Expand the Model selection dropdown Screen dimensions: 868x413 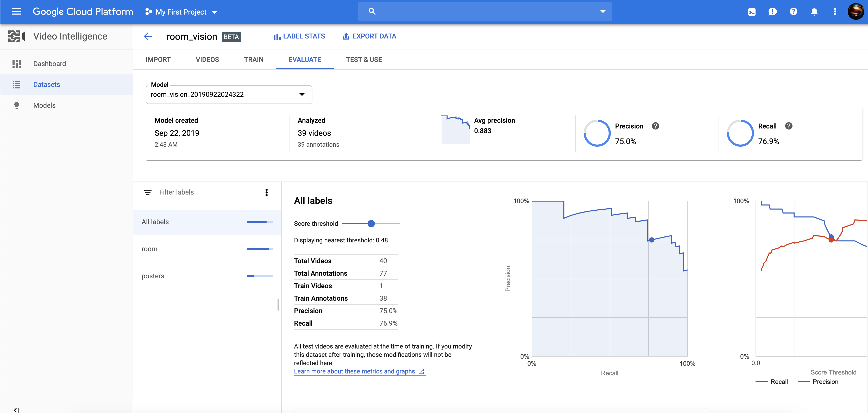301,95
